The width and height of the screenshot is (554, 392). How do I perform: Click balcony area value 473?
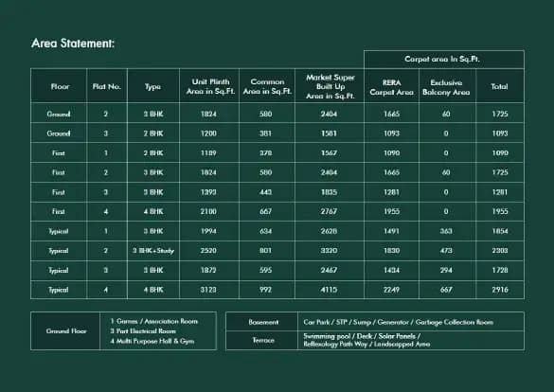pyautogui.click(x=446, y=251)
